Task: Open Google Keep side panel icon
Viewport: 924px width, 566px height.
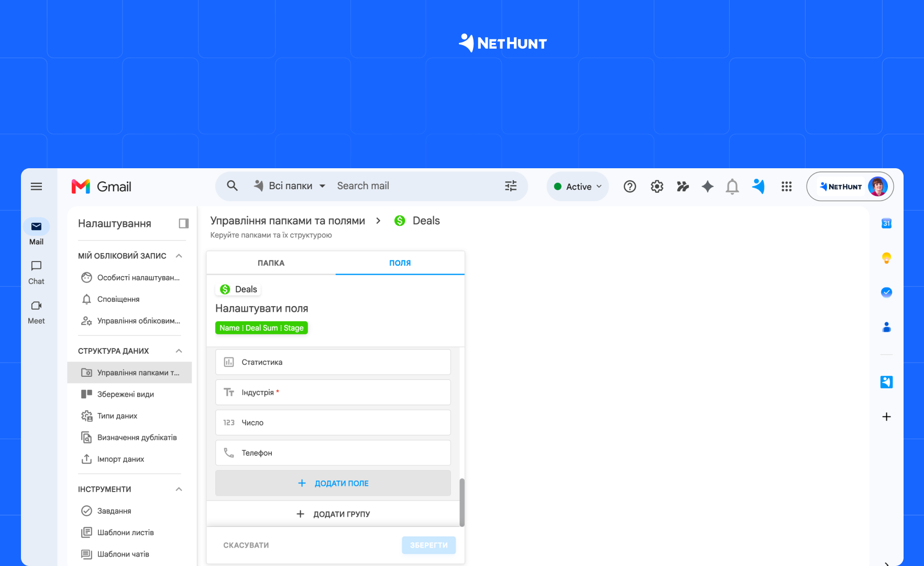Action: [886, 258]
